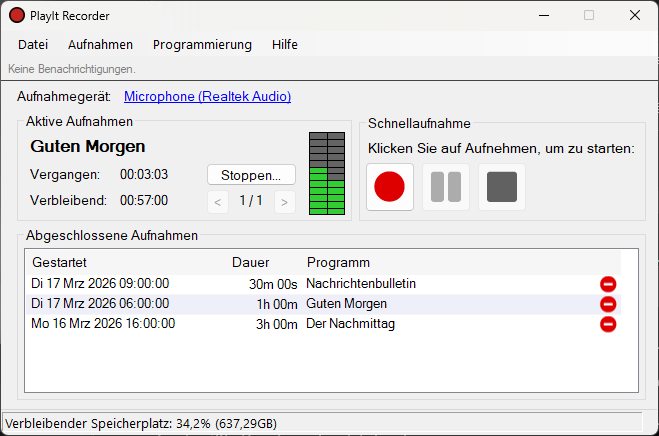Click the PlayIt Recorder app icon in title bar
The image size is (659, 436).
(x=17, y=16)
